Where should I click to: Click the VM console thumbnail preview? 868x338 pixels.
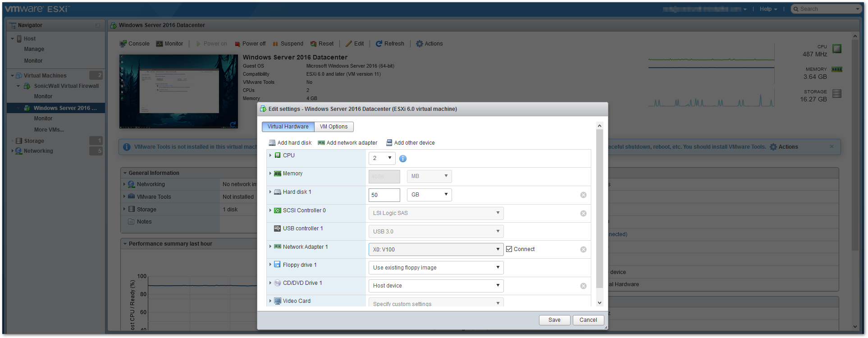pos(178,91)
